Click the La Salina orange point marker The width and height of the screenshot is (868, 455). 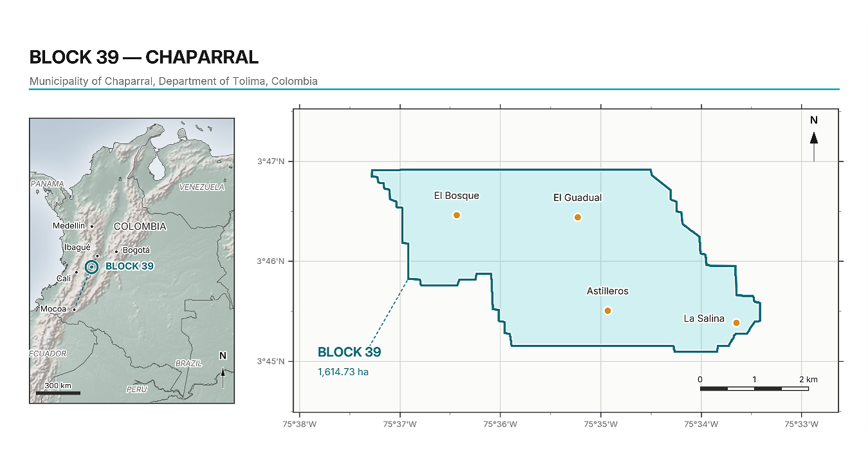pyautogui.click(x=736, y=322)
